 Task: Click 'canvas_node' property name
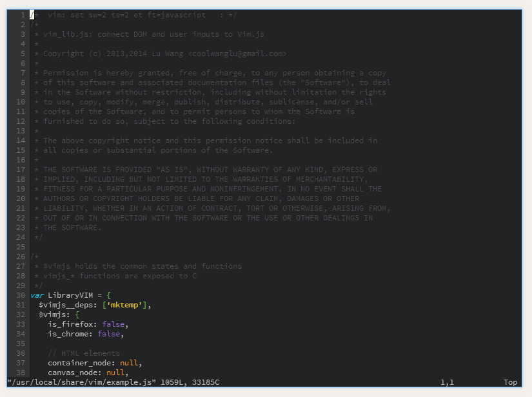pos(73,373)
